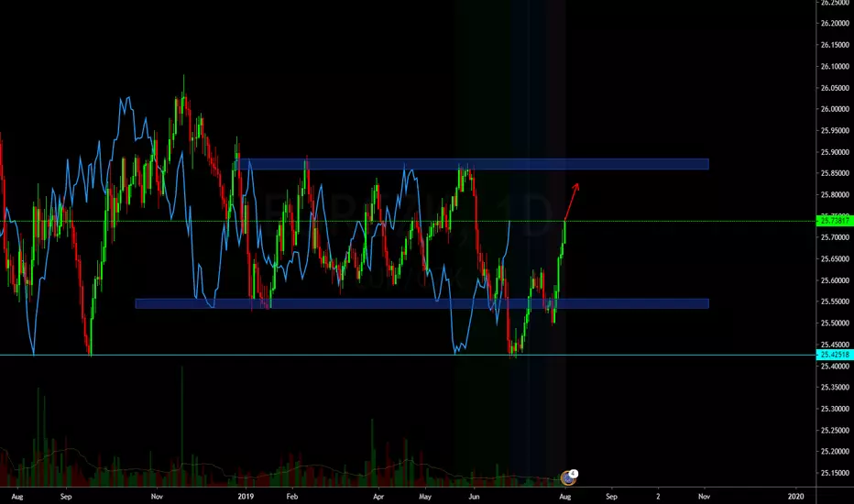854x504 pixels.
Task: Click the 26.10000 price axis label
Action: [x=835, y=67]
